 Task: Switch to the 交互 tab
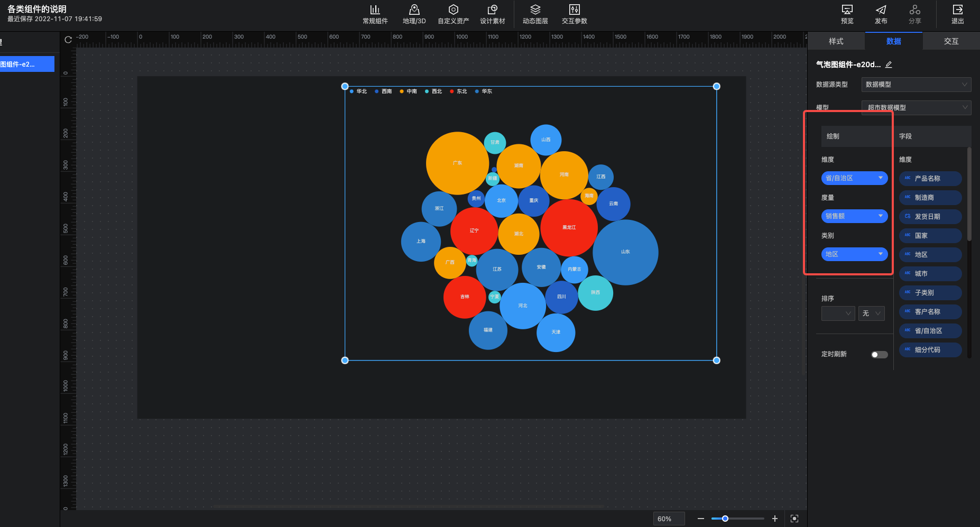pyautogui.click(x=951, y=41)
